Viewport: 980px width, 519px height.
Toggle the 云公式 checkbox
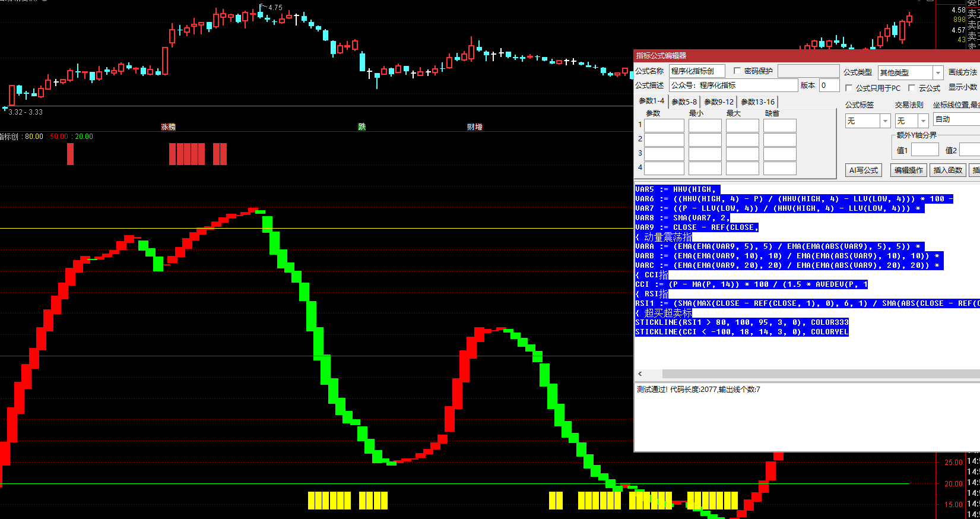tap(912, 88)
